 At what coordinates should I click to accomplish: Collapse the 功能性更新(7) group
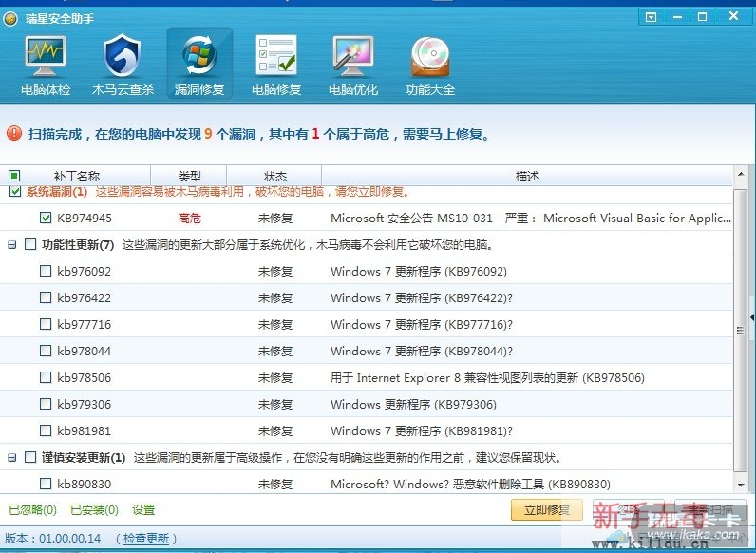12,245
